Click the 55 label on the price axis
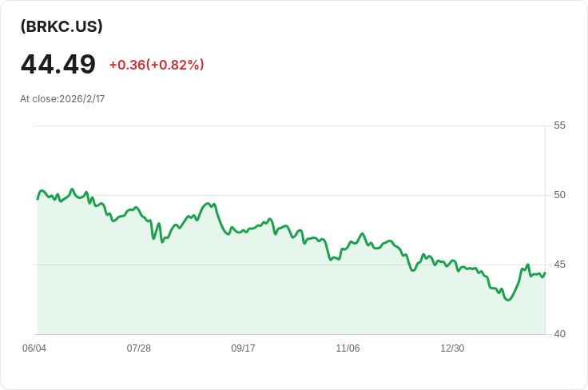Image resolution: width=588 pixels, height=390 pixels. click(x=559, y=125)
